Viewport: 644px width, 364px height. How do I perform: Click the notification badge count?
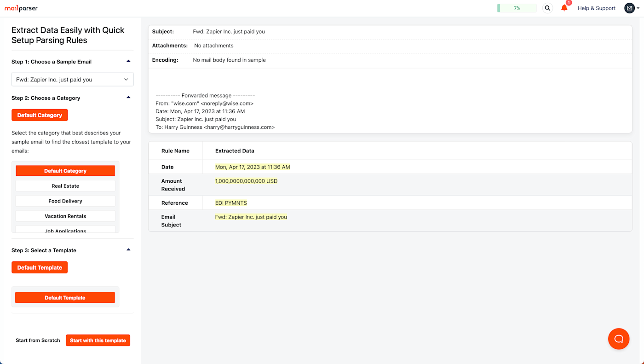(x=569, y=3)
